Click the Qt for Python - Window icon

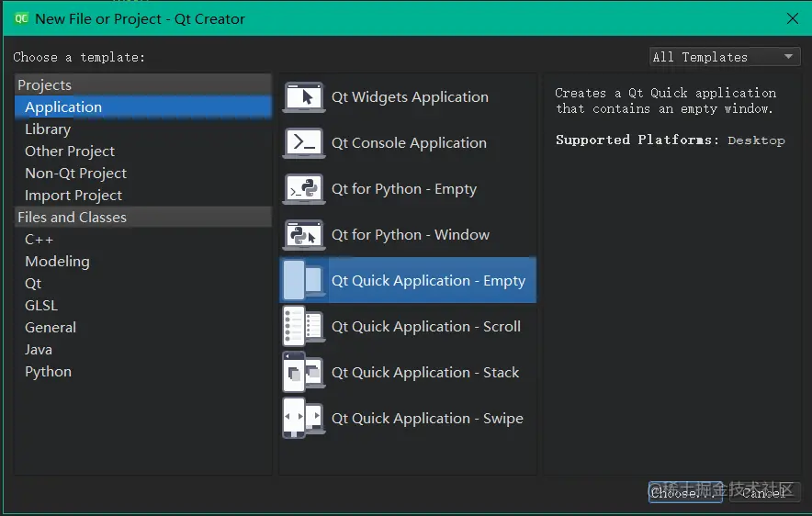pos(304,235)
